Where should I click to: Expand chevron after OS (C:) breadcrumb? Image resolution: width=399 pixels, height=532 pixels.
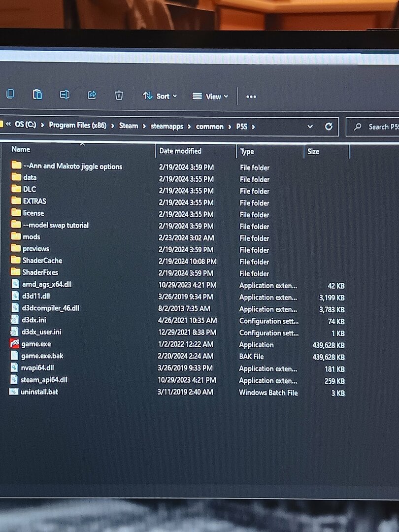[x=42, y=125]
